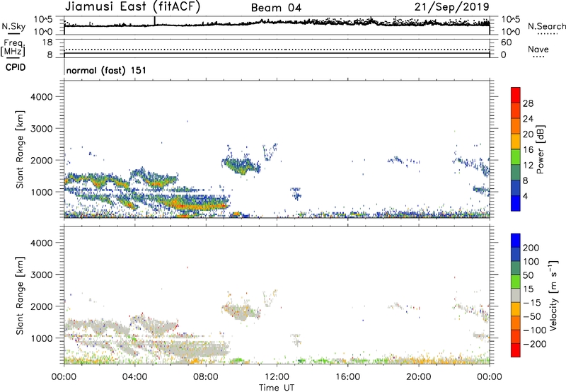Screen dimensions: 566x392
Task: Click the noise spike near 05:00 in N.Sky panel
Action: tap(154, 21)
